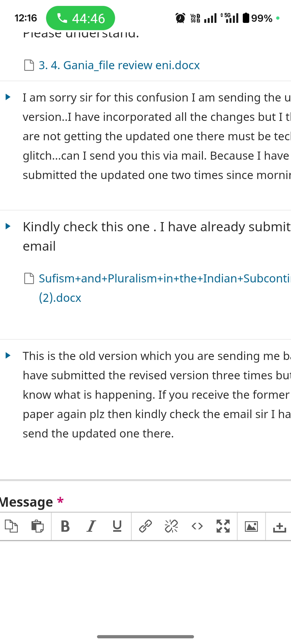
Task: Click the Copy icon in editor toolbar
Action: (11, 526)
